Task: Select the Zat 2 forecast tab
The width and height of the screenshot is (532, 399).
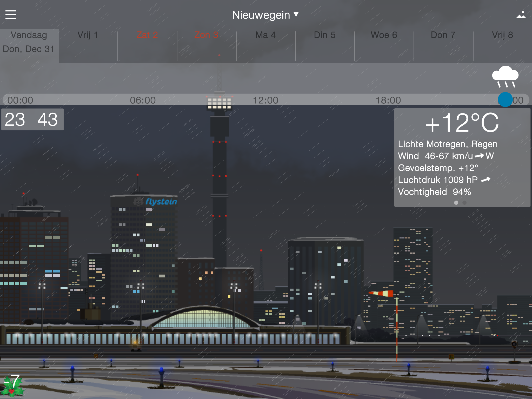Action: (x=147, y=35)
